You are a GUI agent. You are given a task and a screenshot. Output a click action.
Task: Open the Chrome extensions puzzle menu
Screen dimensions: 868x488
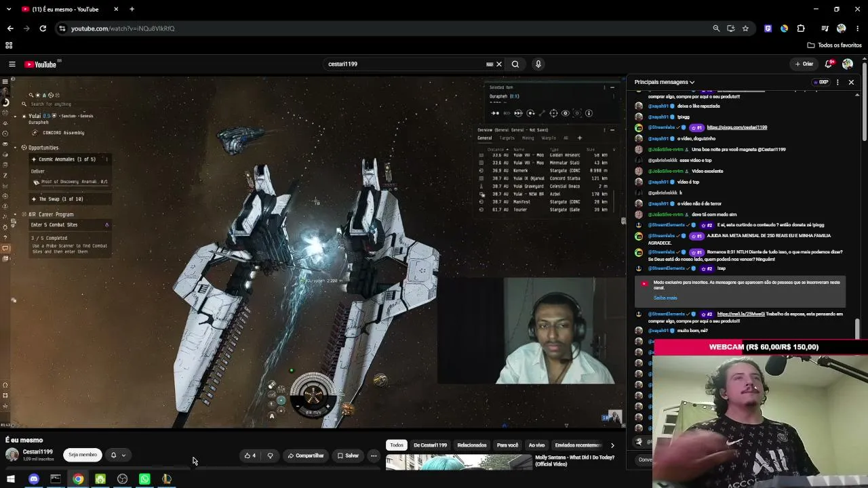[801, 28]
